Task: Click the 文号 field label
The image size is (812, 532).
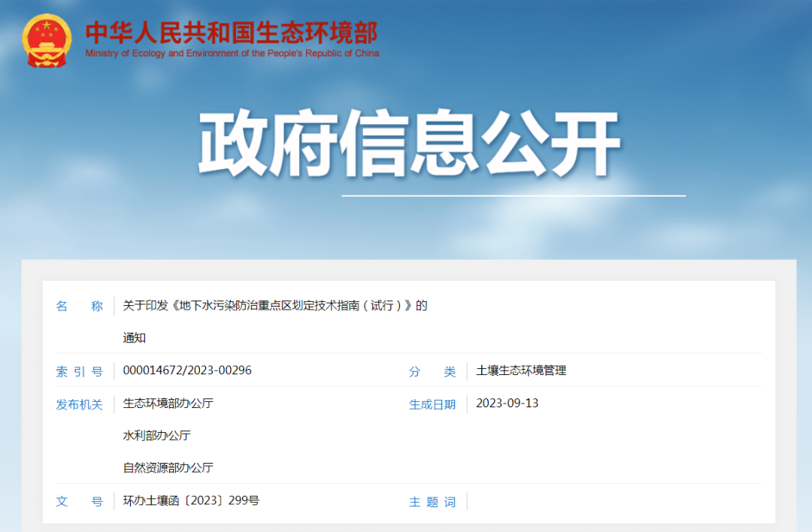Action: (79, 501)
